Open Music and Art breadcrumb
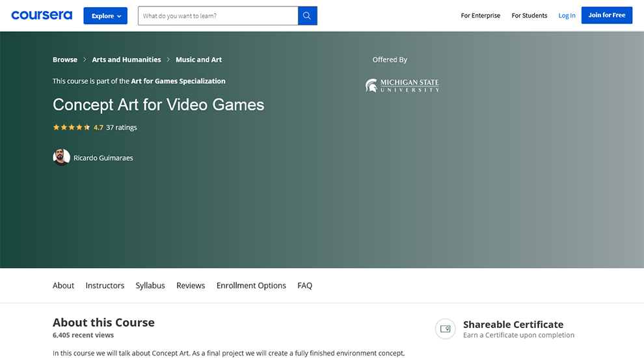The height and width of the screenshot is (358, 644). click(199, 60)
